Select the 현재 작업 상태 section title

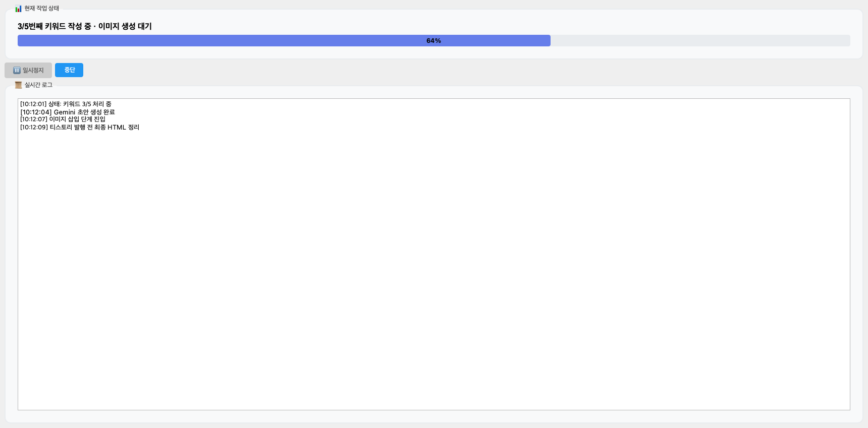[x=42, y=9]
